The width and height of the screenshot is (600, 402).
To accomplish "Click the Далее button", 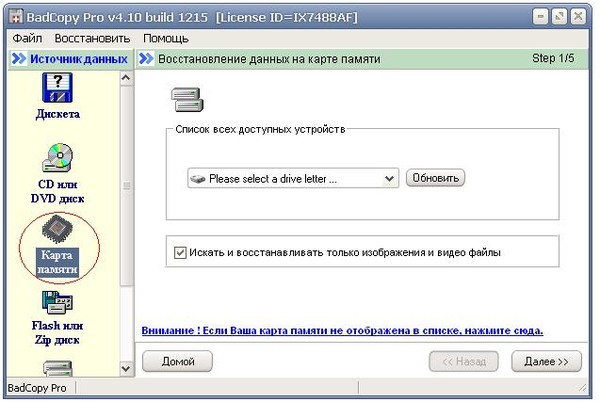I will click(546, 361).
